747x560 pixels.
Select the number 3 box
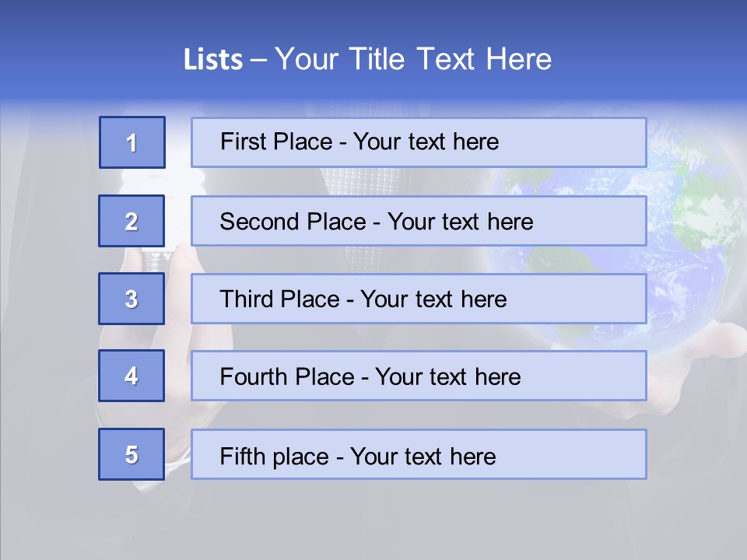coord(132,299)
